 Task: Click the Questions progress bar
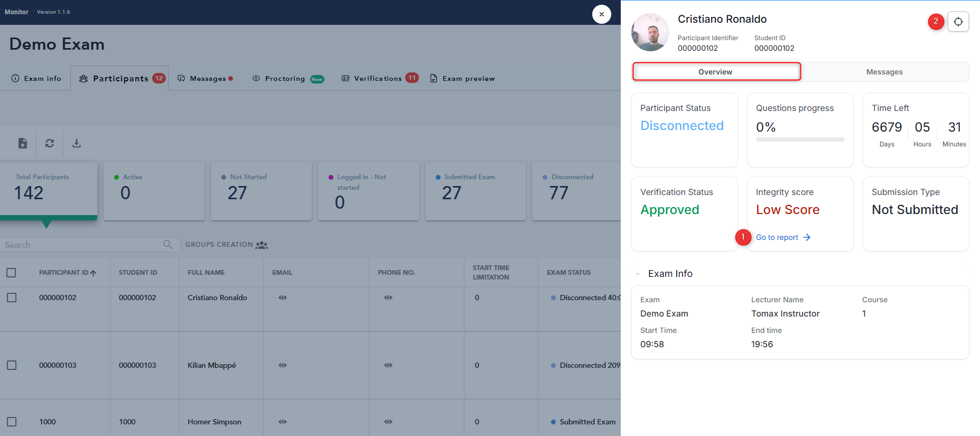coord(800,140)
